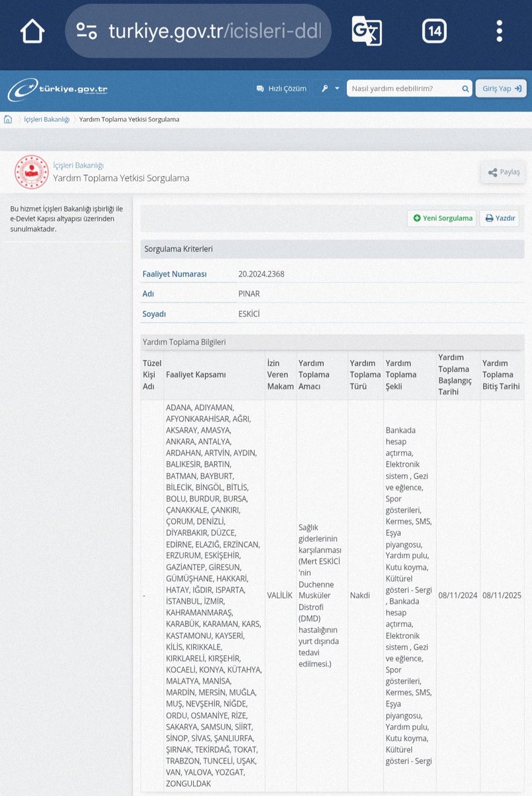This screenshot has height=796, width=532.
Task: Open the browser three-dot menu
Action: pyautogui.click(x=499, y=31)
